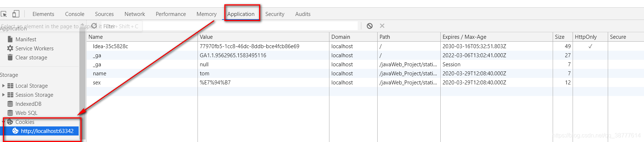The image size is (644, 142).
Task: Select the Application tab
Action: tap(241, 14)
